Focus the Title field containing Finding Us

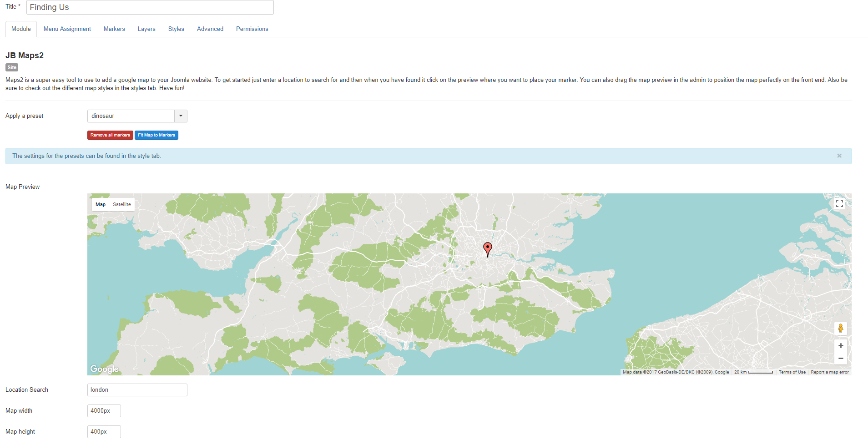coord(150,7)
